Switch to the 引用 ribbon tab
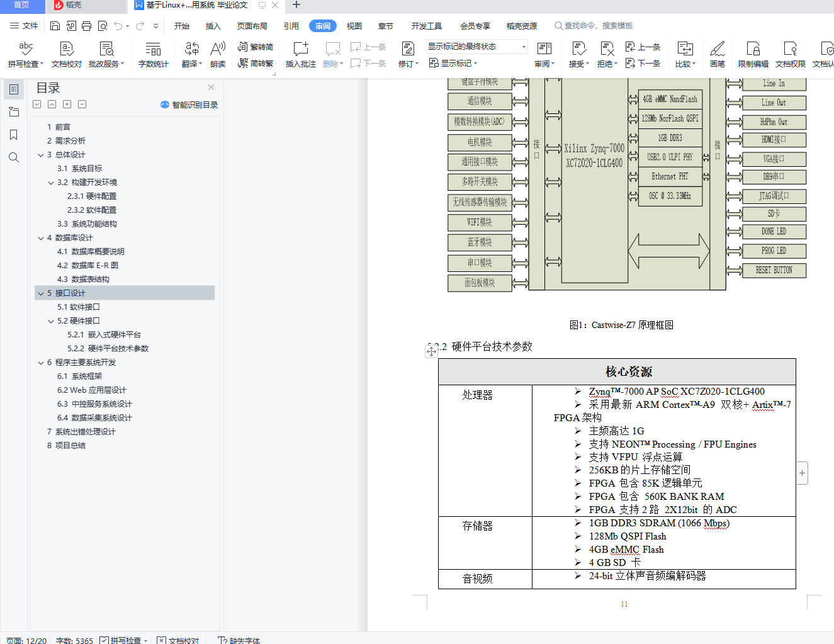The width and height of the screenshot is (834, 644). click(291, 26)
